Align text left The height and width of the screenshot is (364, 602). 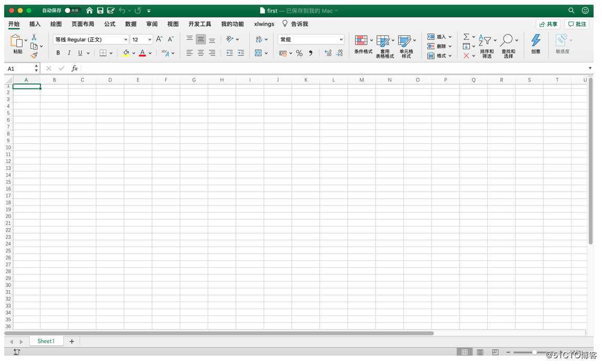click(x=190, y=53)
